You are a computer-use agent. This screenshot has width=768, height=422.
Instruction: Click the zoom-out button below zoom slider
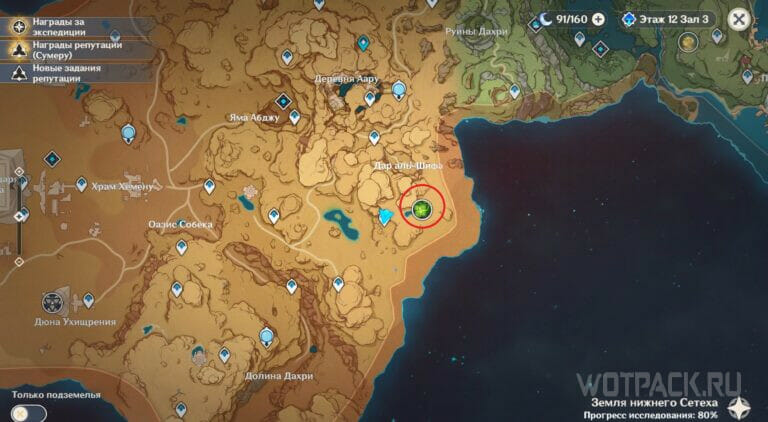click(x=19, y=262)
